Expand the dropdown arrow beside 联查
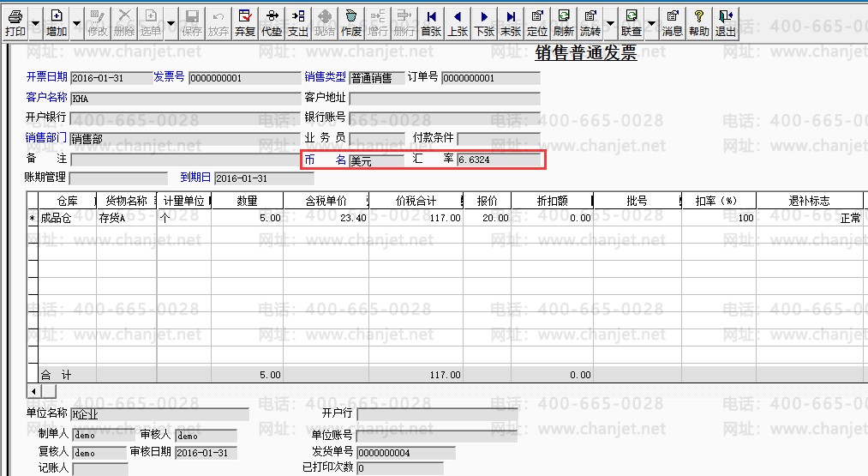The height and width of the screenshot is (476, 868). [x=651, y=23]
